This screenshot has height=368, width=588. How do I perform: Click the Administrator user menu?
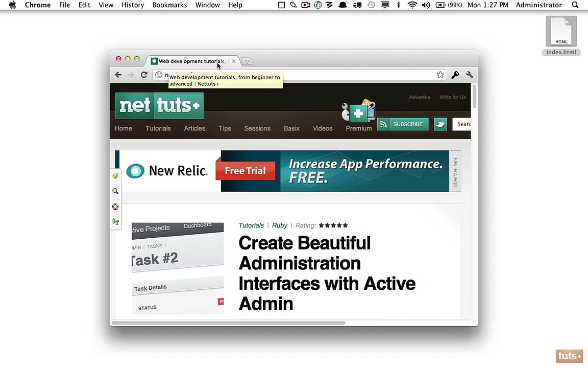538,5
